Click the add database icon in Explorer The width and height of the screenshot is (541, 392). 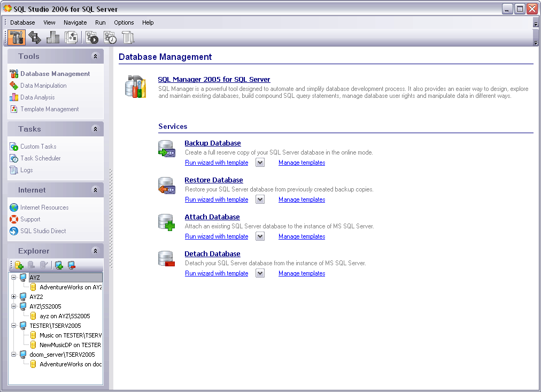coord(19,265)
